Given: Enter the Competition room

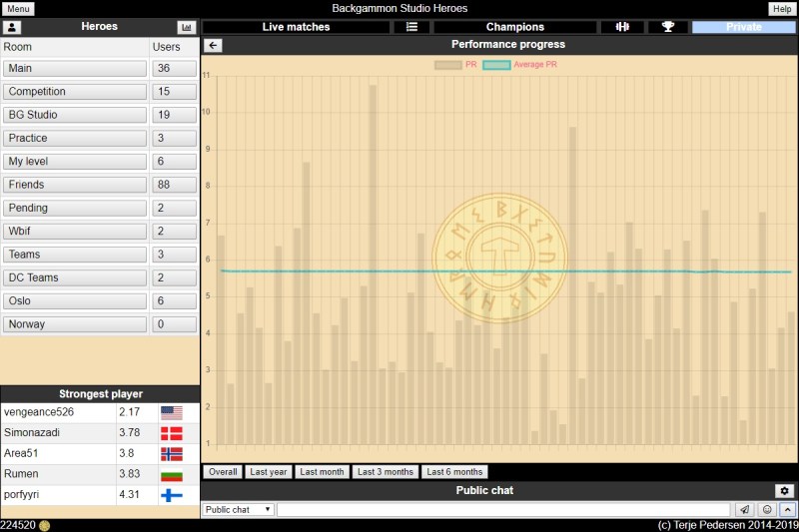Looking at the screenshot, I should pos(74,92).
